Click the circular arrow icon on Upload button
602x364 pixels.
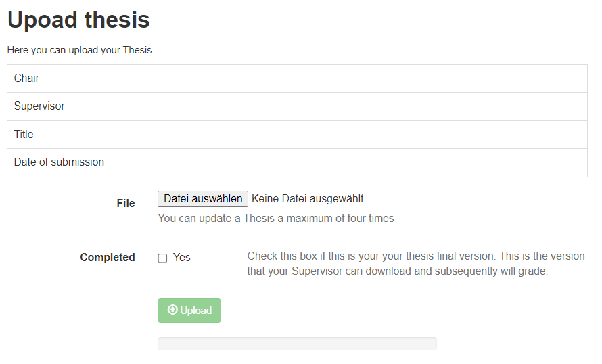172,311
